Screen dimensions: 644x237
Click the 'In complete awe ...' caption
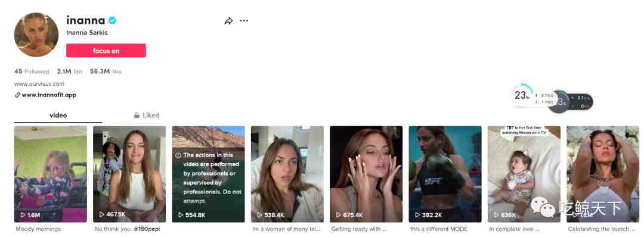tap(514, 229)
